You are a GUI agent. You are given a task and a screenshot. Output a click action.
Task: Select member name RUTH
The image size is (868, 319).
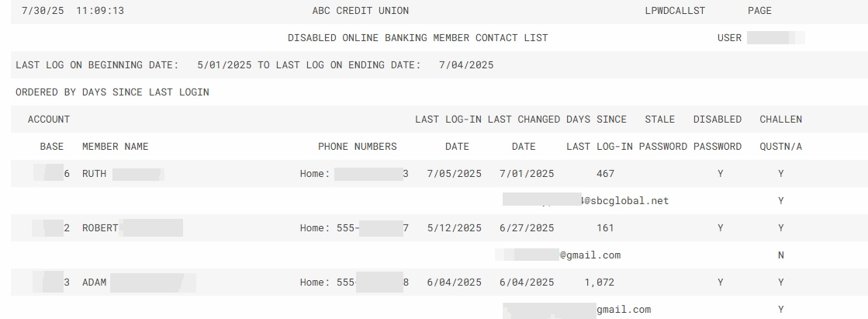tap(94, 174)
